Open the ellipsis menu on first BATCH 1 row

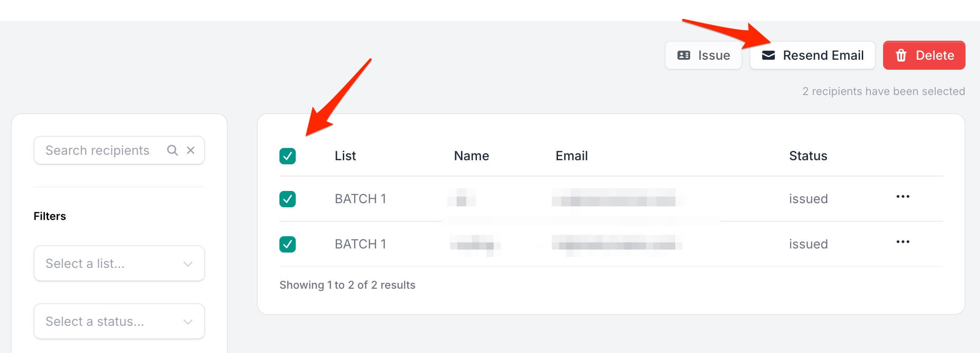click(x=903, y=196)
